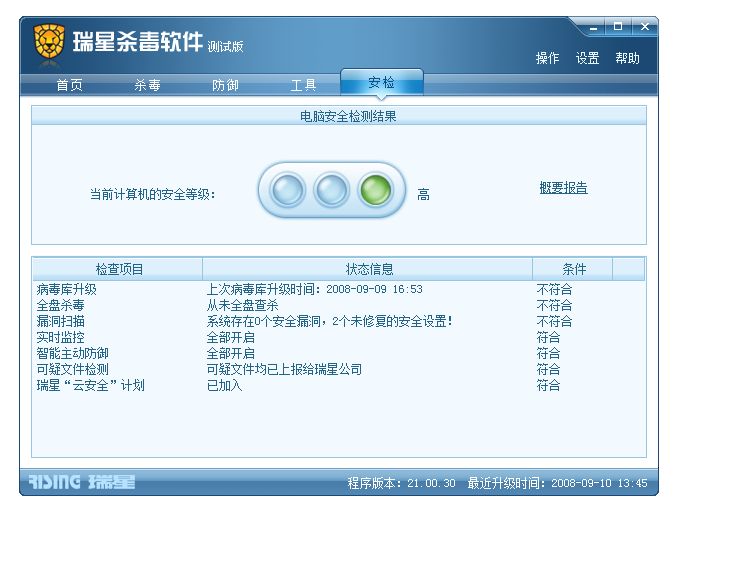This screenshot has width=729, height=584.
Task: Select the 病毒库升级 row
Action: point(338,290)
